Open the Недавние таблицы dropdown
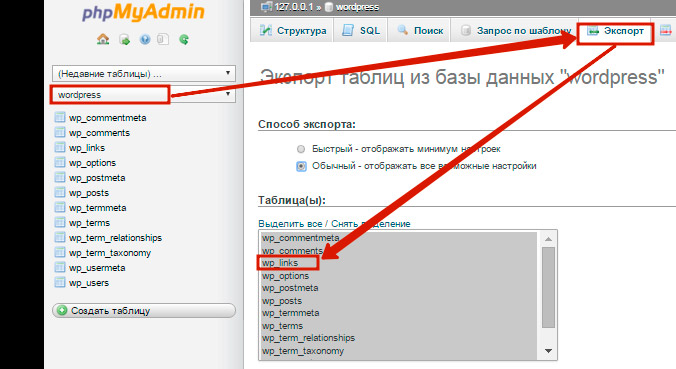 (x=144, y=74)
